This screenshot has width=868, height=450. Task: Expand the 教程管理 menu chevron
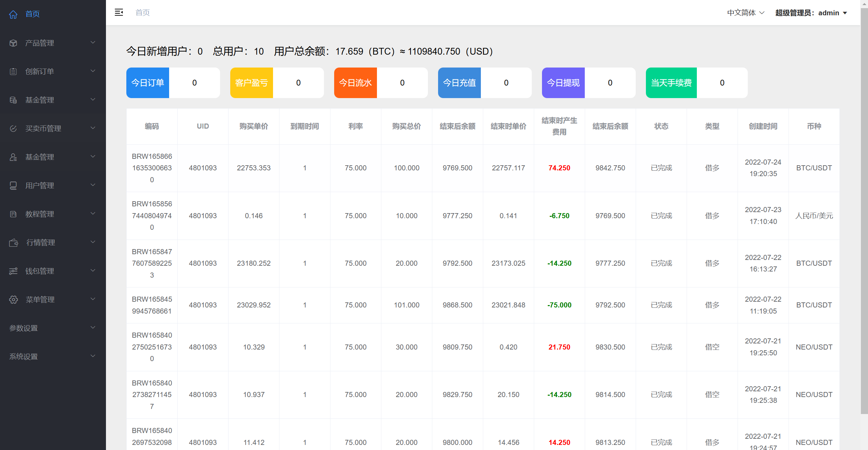click(x=93, y=213)
